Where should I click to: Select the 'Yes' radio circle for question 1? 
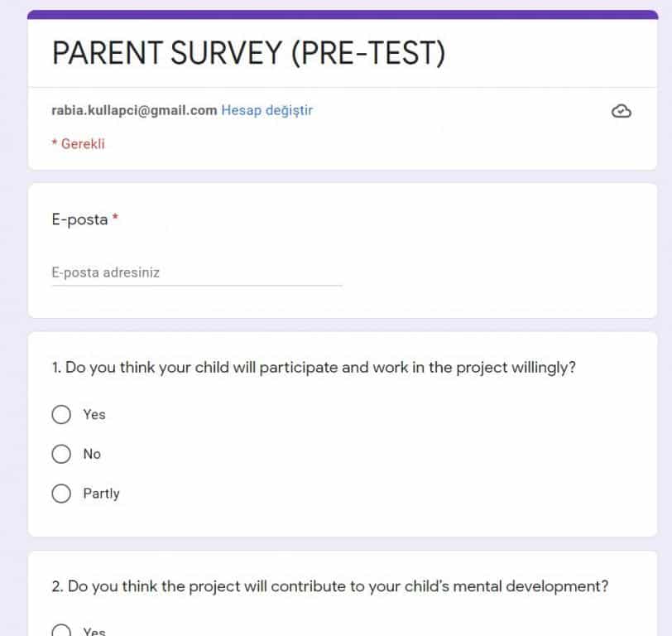(61, 414)
